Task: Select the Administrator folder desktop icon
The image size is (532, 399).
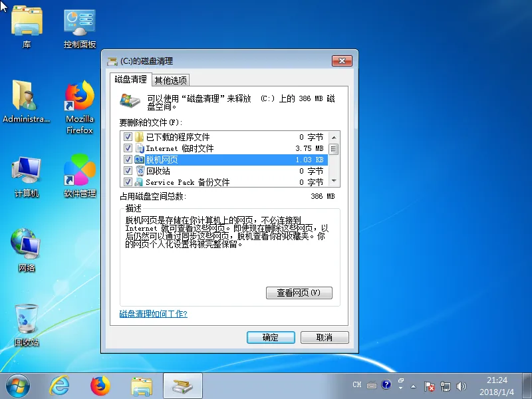Action: (x=26, y=101)
